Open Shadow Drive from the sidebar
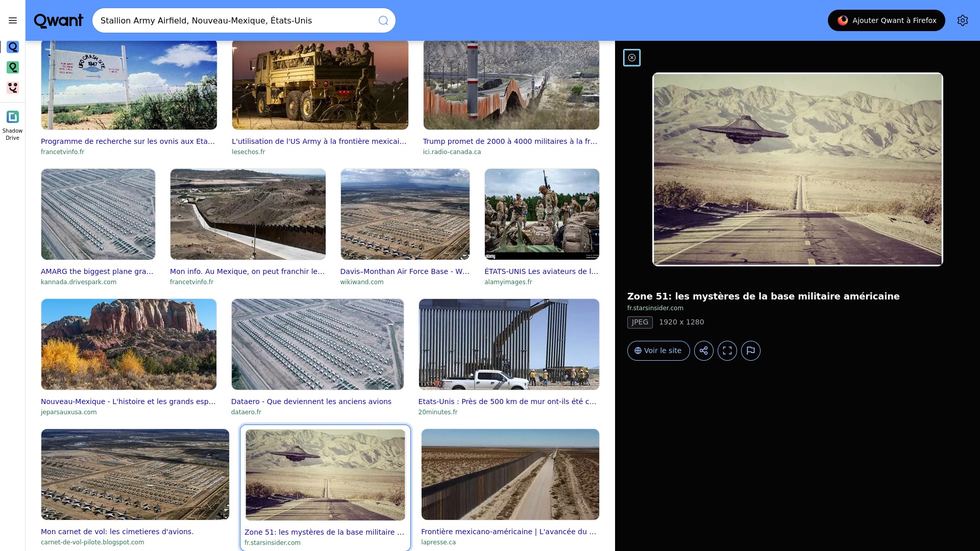The image size is (980, 551). (x=13, y=125)
